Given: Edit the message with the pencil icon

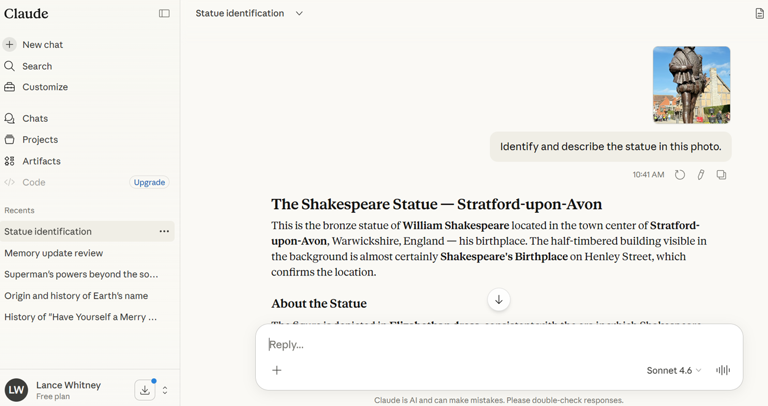Looking at the screenshot, I should click(701, 175).
